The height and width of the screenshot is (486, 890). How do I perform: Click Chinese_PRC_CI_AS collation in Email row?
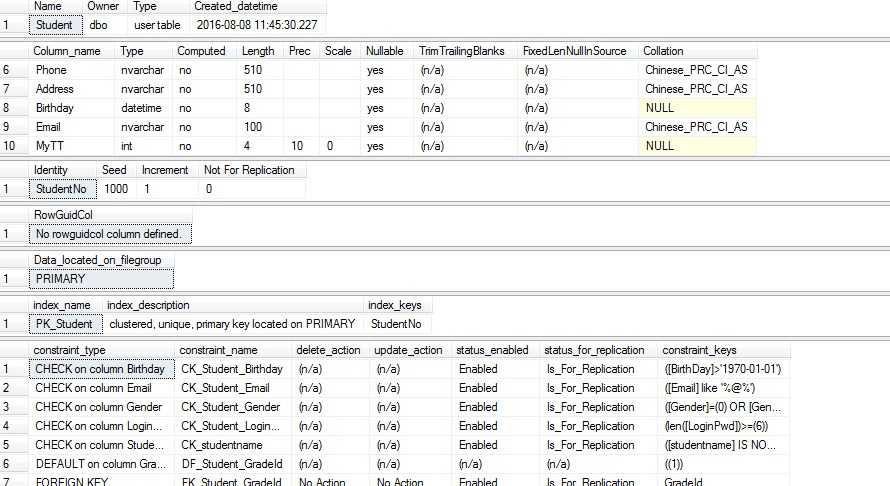click(x=696, y=127)
